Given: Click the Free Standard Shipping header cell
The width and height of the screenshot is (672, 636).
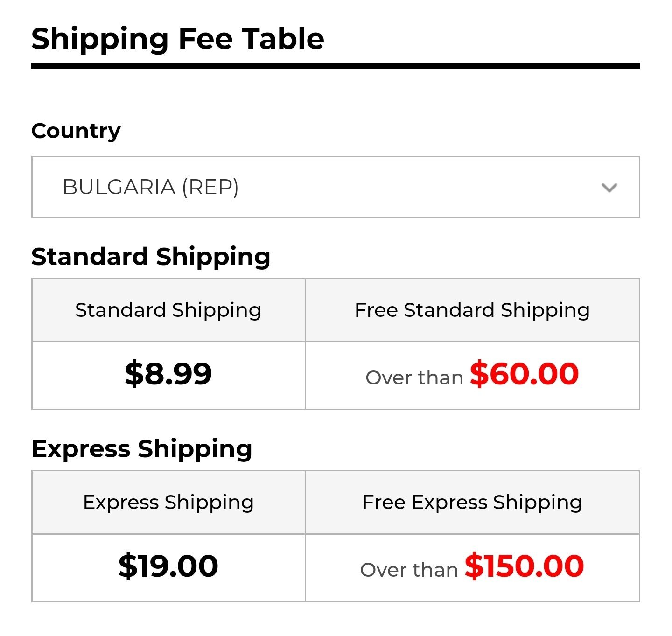Looking at the screenshot, I should 472,310.
